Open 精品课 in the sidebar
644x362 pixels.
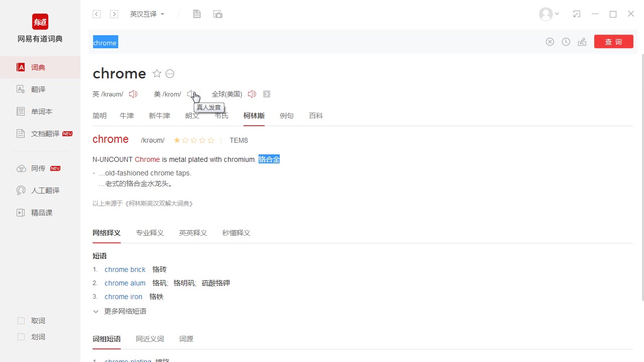coord(40,213)
